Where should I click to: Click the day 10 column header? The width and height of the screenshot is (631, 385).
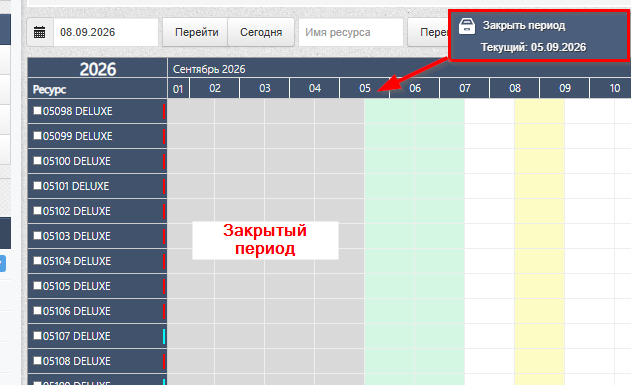(610, 89)
